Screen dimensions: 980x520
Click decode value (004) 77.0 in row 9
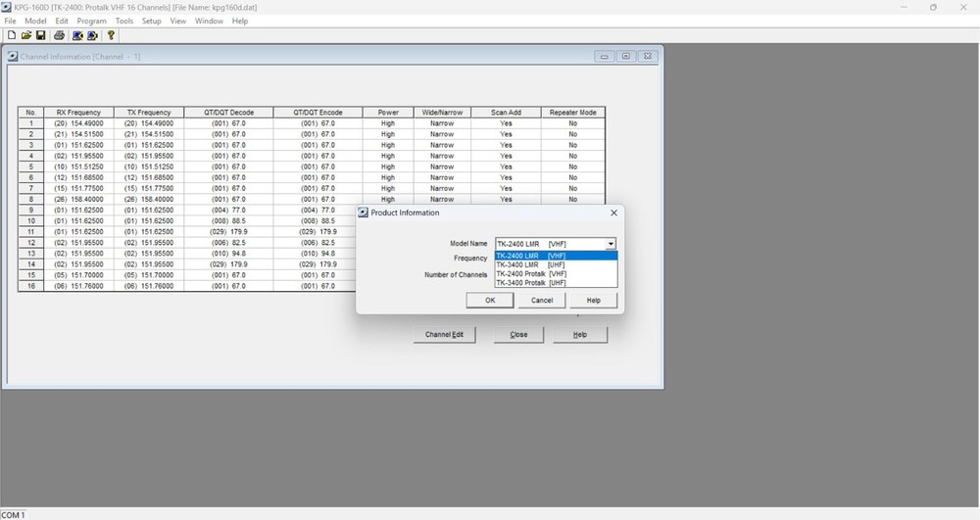click(x=228, y=210)
